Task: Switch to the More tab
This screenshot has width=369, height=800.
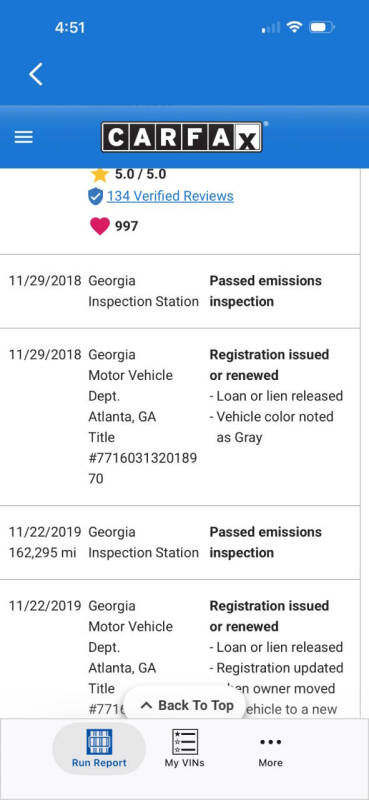Action: click(270, 748)
